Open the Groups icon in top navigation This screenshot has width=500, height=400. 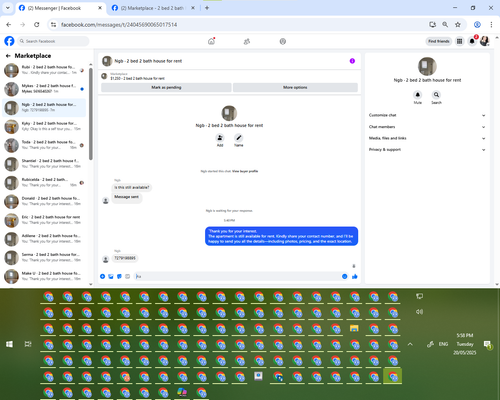tap(283, 41)
